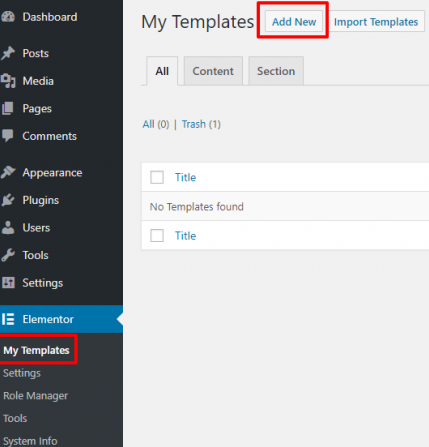
Task: Open Role Manager in Elementor submenu
Action: (35, 396)
